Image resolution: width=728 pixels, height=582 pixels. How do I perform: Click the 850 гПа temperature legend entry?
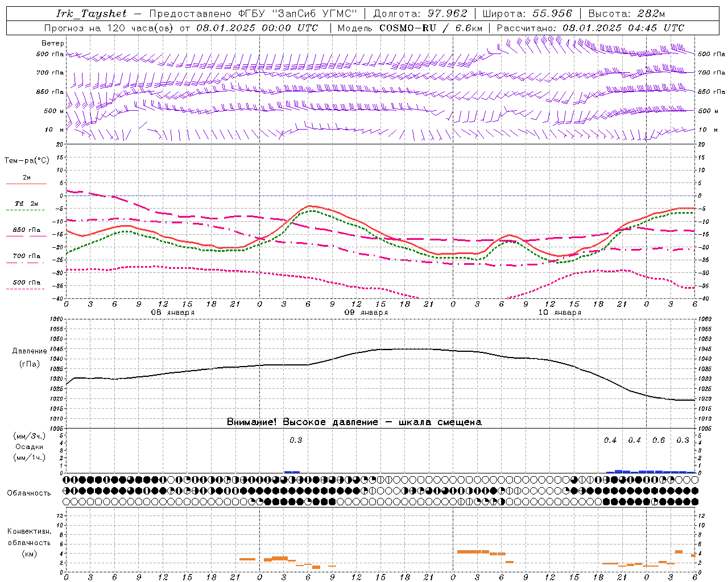[x=27, y=230]
